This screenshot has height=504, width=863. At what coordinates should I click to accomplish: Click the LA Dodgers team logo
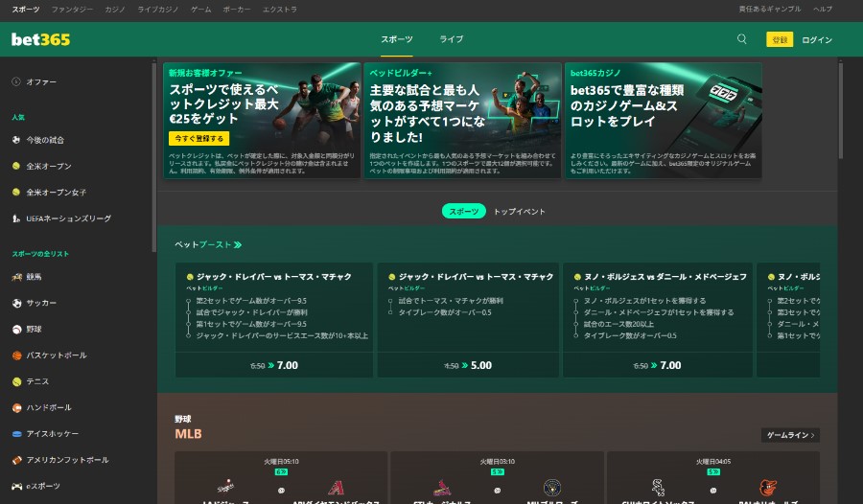225,487
